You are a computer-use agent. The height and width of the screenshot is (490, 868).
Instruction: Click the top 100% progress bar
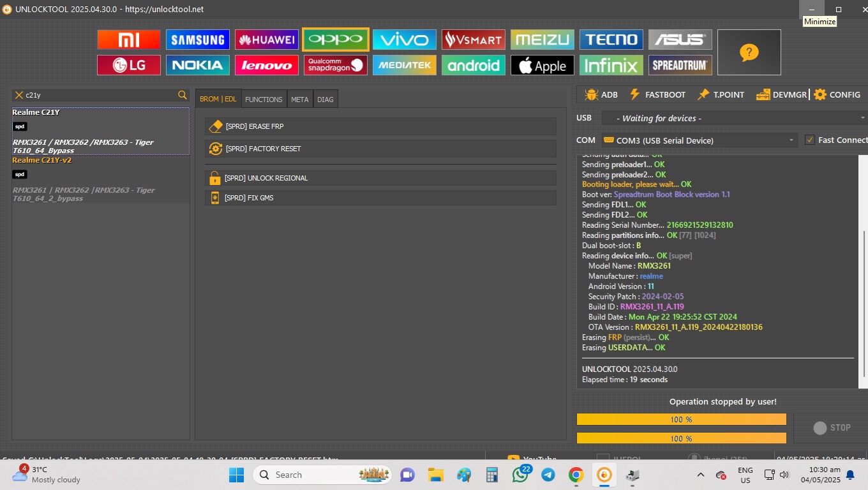click(681, 419)
